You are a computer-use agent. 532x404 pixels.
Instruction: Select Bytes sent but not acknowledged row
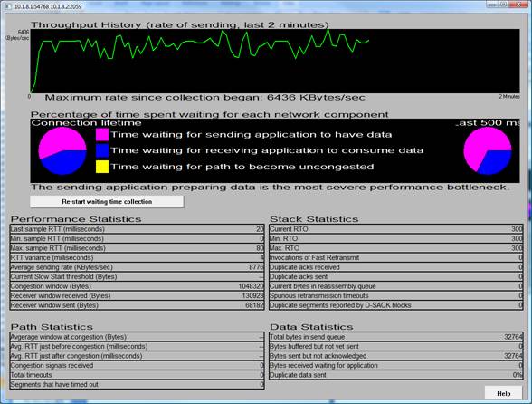[x=396, y=356]
